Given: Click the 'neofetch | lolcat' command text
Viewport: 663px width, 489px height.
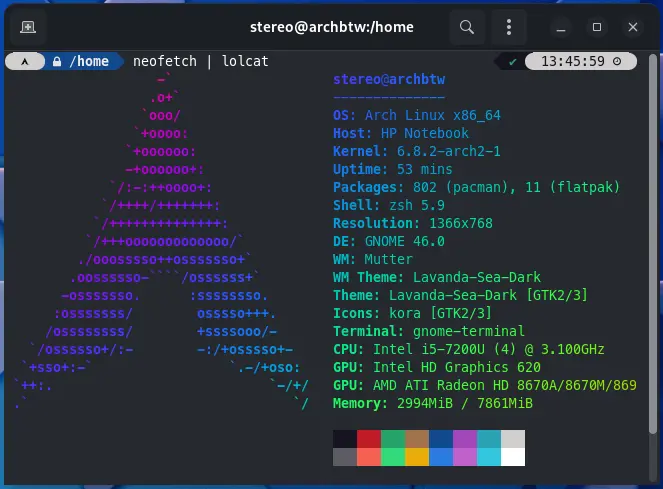Looking at the screenshot, I should coord(200,61).
